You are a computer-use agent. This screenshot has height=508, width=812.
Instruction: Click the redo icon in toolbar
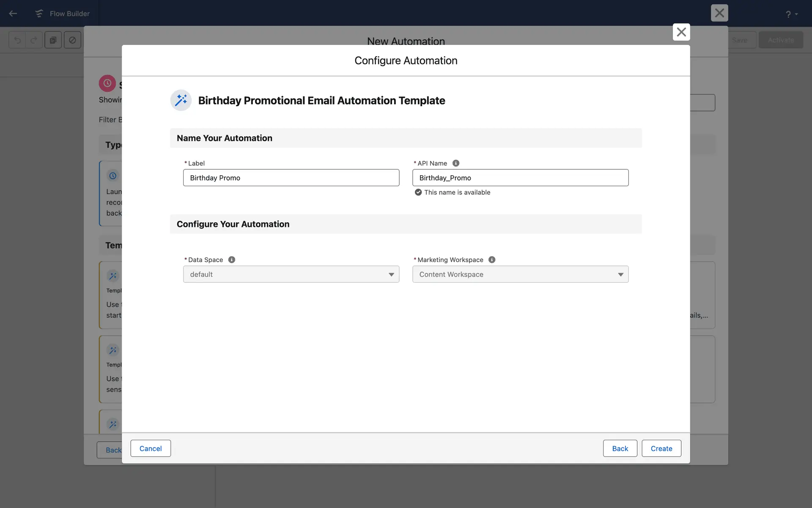click(x=34, y=40)
